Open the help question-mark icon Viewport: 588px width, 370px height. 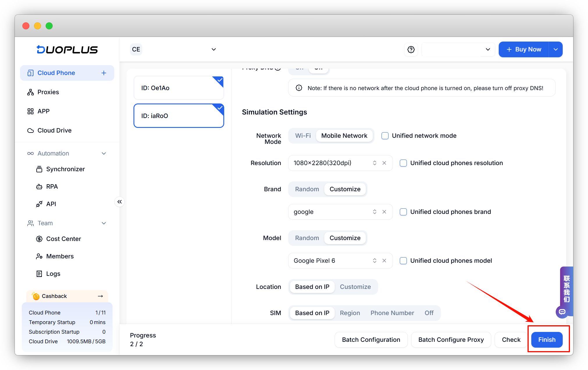[411, 49]
